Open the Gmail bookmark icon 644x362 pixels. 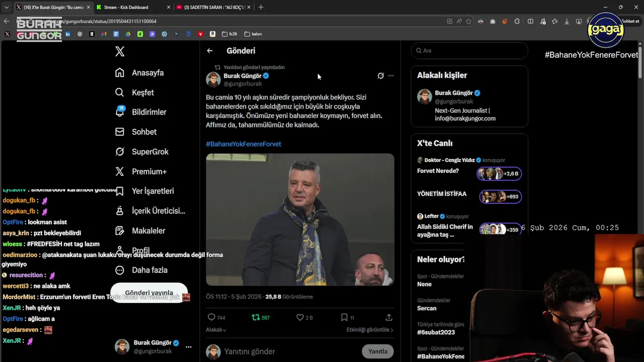coord(104,34)
